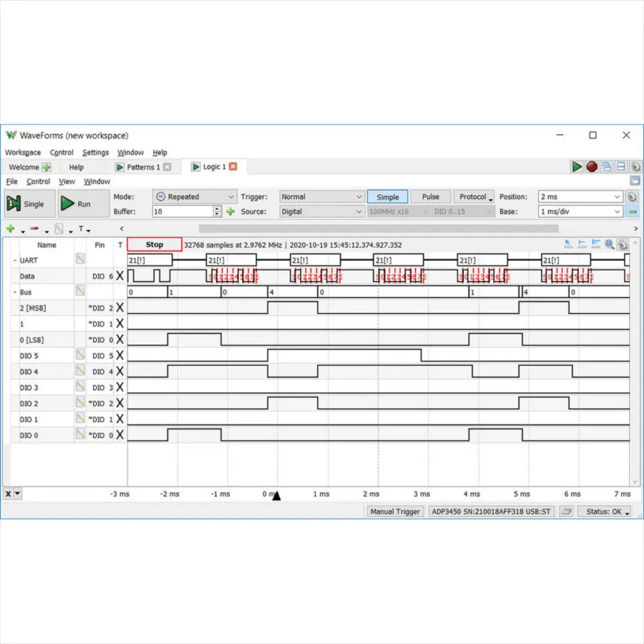Open the gear settings next to Position
The width and height of the screenshot is (644, 644).
click(x=632, y=197)
